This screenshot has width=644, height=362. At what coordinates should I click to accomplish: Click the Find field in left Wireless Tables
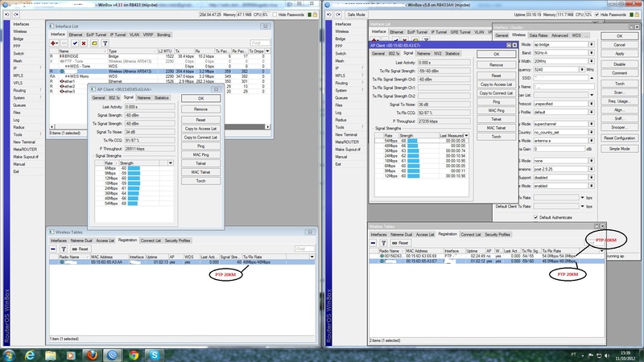pyautogui.click(x=304, y=249)
